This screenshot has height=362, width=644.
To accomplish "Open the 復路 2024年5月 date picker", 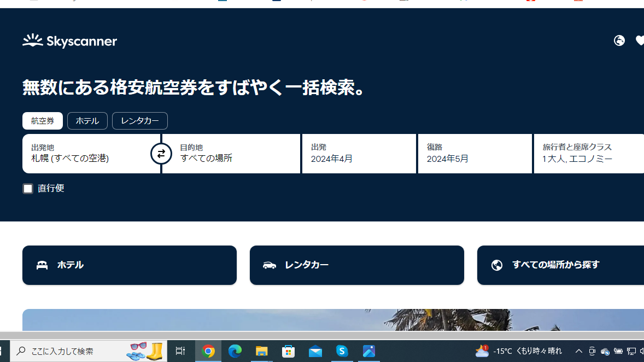I will [475, 154].
